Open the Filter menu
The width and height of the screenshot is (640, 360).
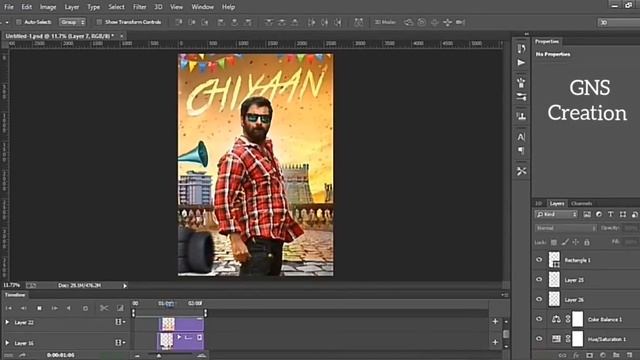coord(139,7)
